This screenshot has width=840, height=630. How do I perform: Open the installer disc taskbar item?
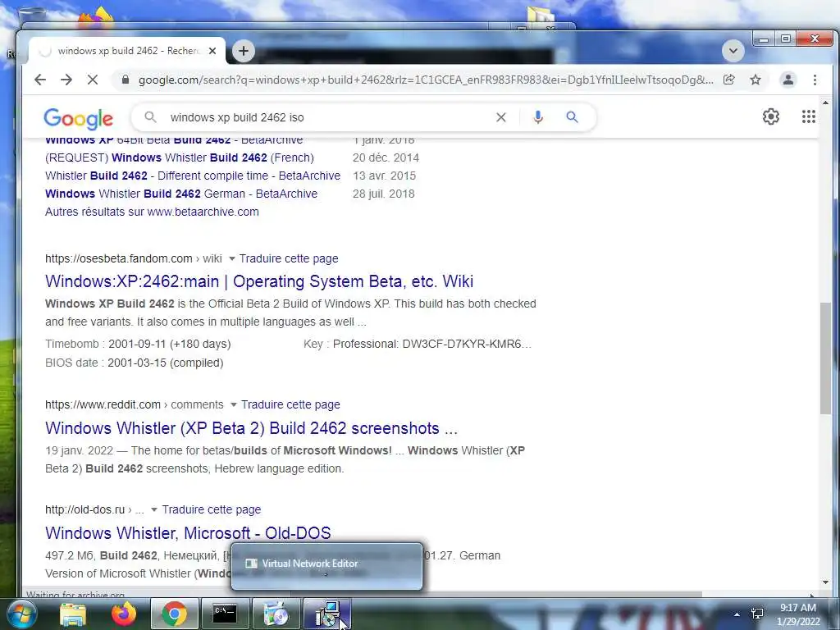click(x=276, y=614)
